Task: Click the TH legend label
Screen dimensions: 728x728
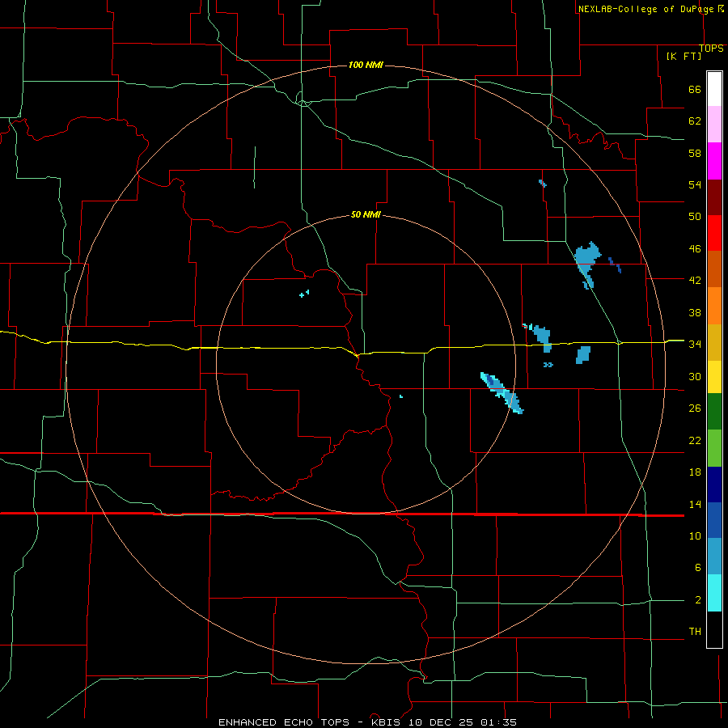Action: (x=695, y=632)
